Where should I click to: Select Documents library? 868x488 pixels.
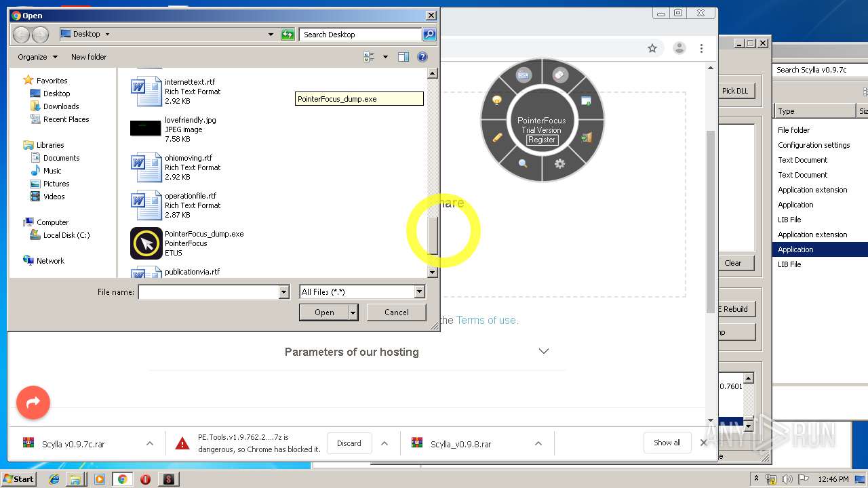(62, 158)
